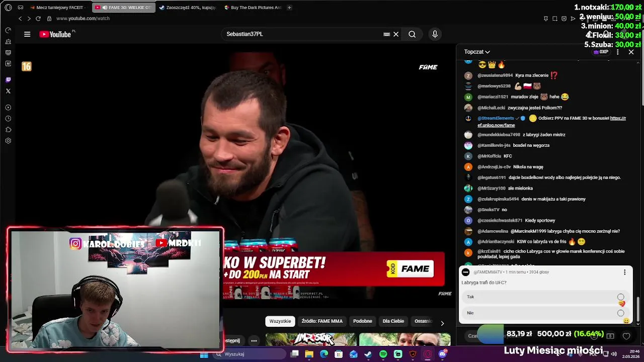The width and height of the screenshot is (644, 362).
Task: Click the search field with Sebastian37PL
Action: coord(302,34)
